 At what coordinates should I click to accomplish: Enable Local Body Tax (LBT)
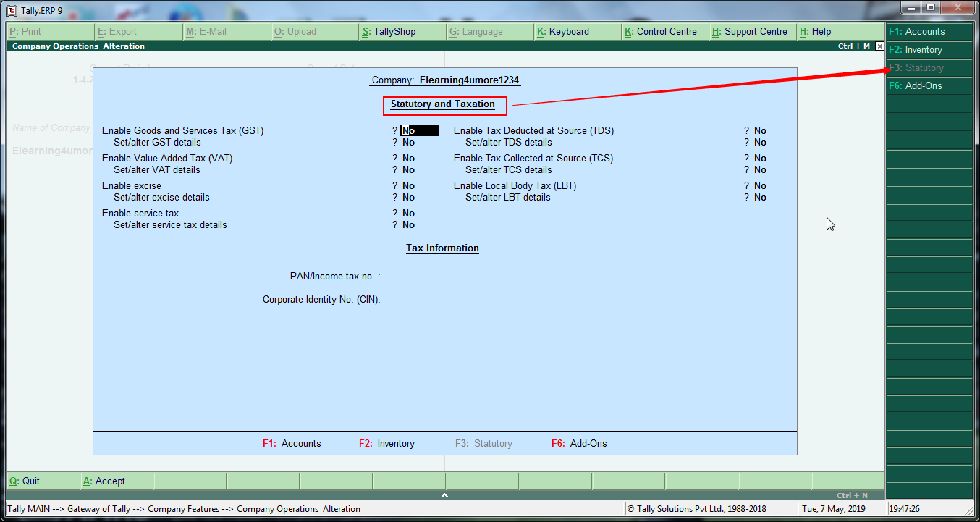759,185
